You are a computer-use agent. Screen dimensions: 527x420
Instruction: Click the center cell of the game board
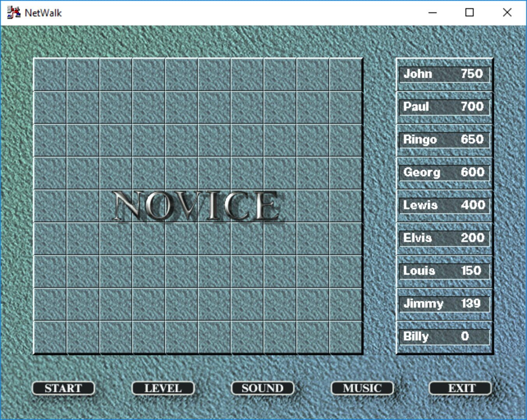(x=198, y=206)
